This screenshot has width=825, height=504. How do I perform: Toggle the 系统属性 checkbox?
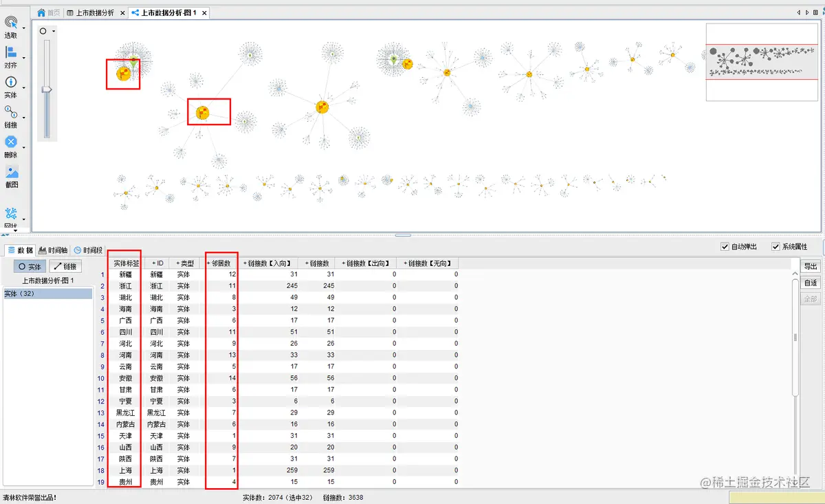pyautogui.click(x=776, y=247)
